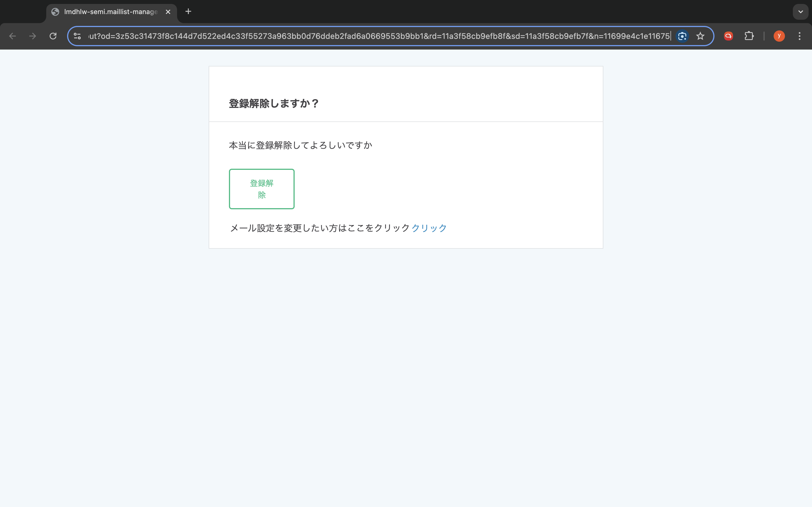The height and width of the screenshot is (507, 812).
Task: Click the 本当に登録解除してよろしいですか text
Action: pos(300,145)
